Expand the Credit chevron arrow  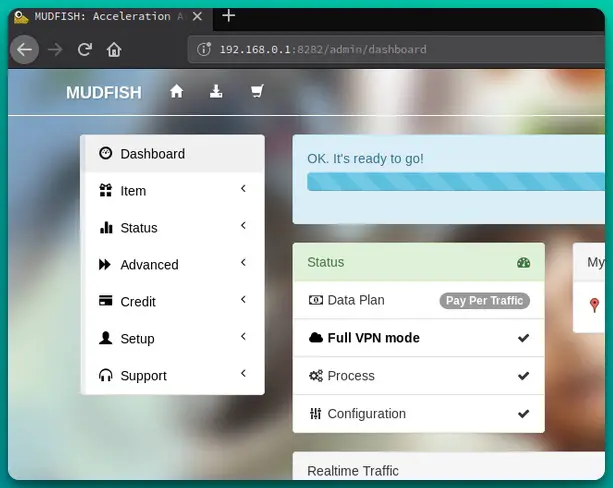[x=243, y=299]
